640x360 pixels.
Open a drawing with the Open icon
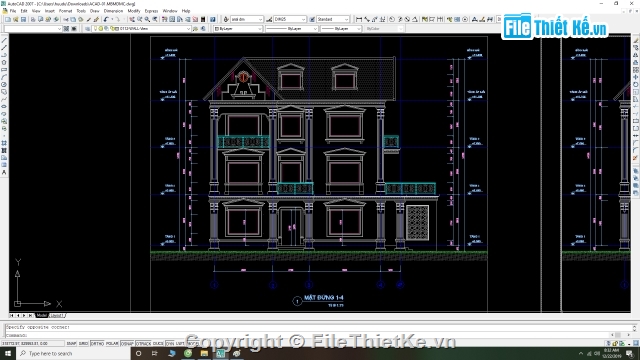[16, 19]
